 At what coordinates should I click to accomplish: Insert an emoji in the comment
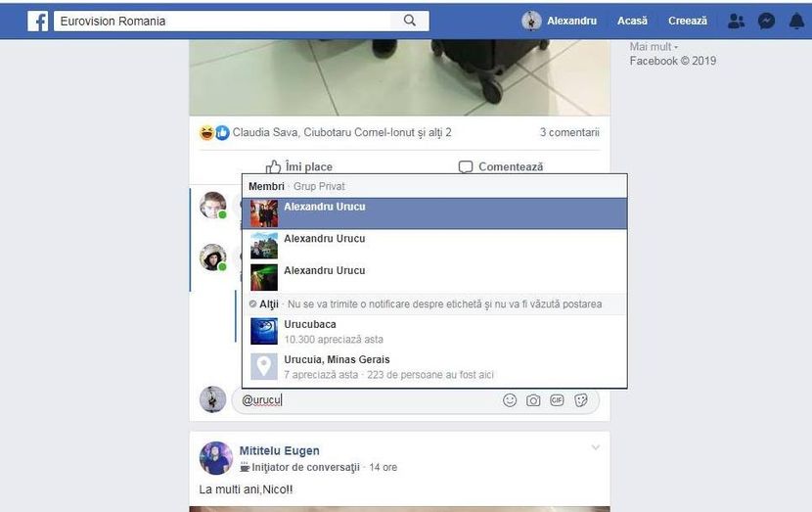click(x=510, y=399)
